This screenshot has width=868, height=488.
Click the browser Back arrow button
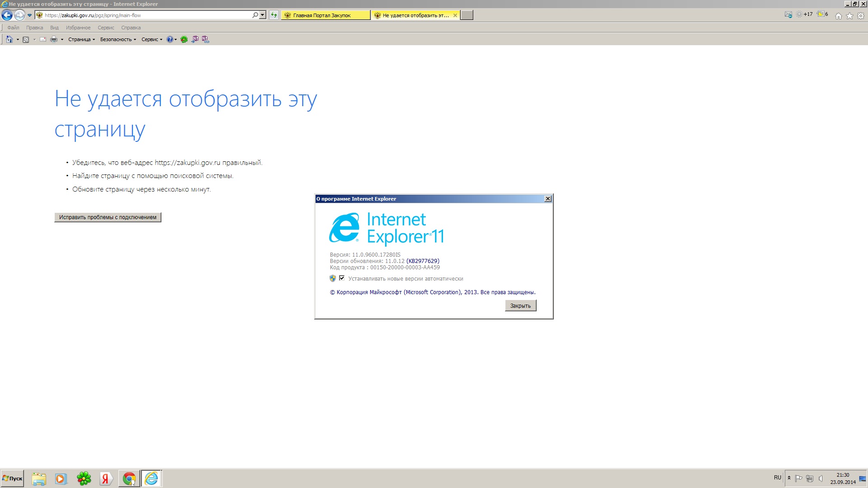[x=7, y=15]
